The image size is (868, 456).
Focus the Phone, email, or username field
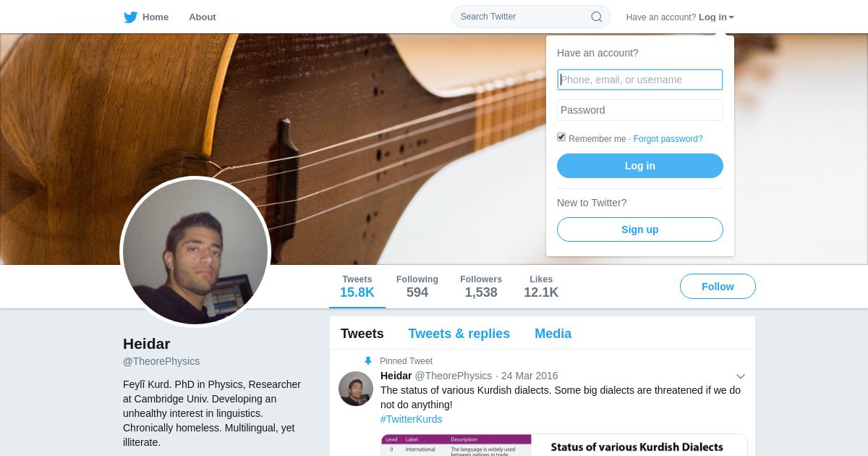[x=640, y=80]
